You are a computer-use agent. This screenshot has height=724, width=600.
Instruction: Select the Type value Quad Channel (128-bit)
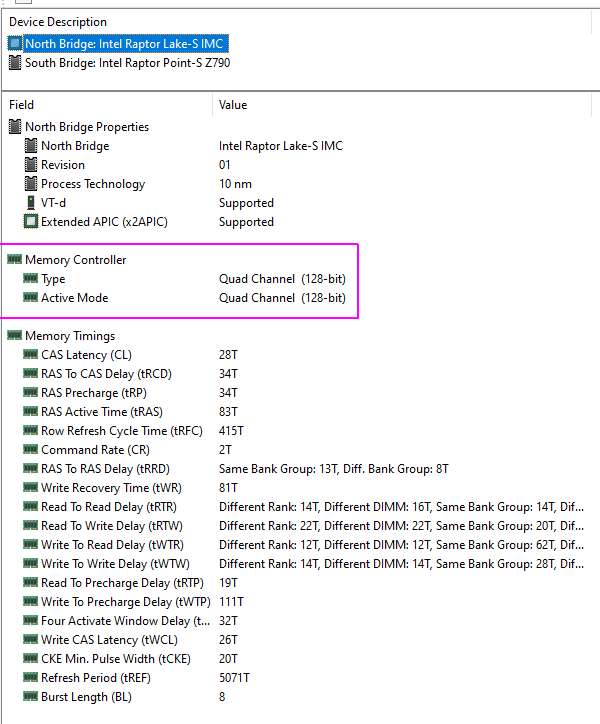click(282, 279)
